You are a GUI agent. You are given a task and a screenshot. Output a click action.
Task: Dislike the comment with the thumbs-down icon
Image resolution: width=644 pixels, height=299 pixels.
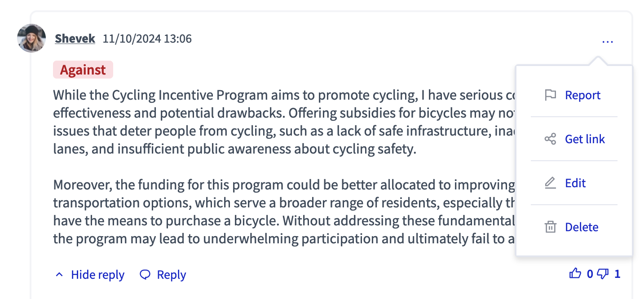coord(603,273)
